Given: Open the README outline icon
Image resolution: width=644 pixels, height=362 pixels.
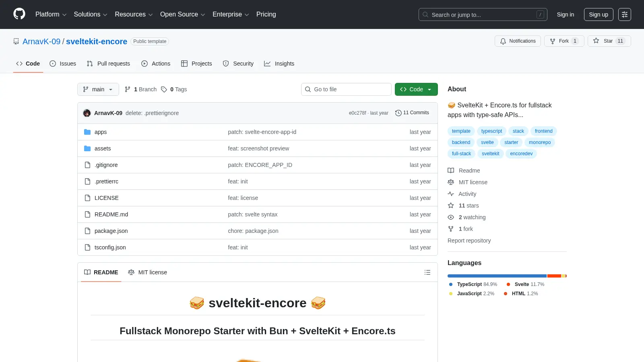Looking at the screenshot, I should pyautogui.click(x=427, y=272).
